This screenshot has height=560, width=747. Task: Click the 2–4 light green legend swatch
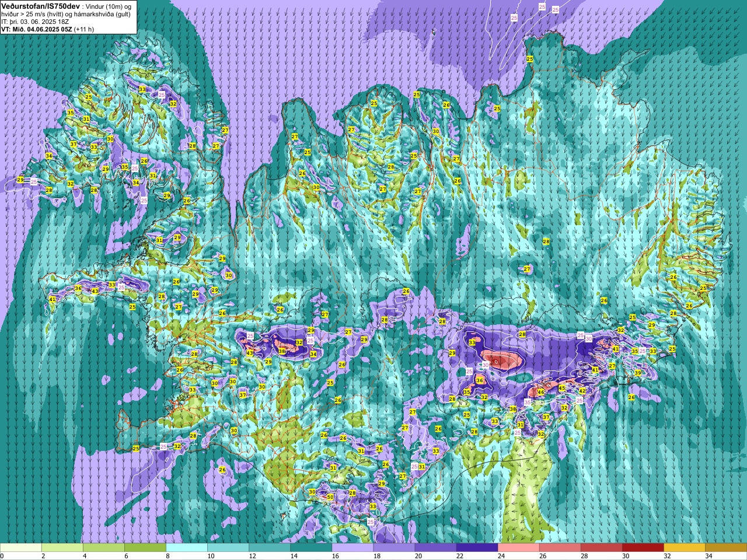(62, 548)
